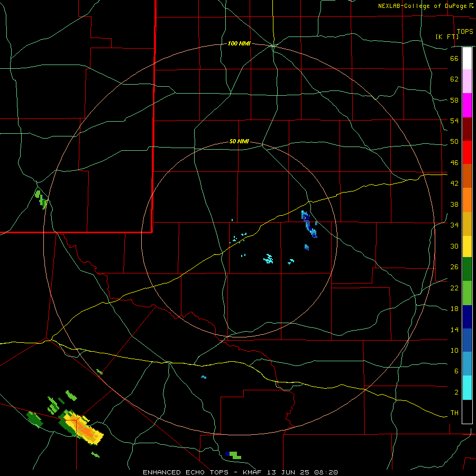This screenshot has width=476, height=476.
Task: Click the 100 NMI range ring label
Action: point(239,43)
